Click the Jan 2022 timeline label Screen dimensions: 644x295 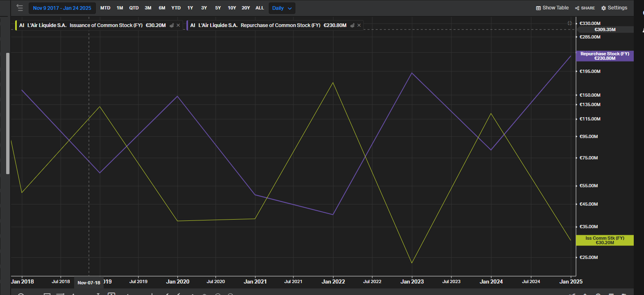point(333,281)
